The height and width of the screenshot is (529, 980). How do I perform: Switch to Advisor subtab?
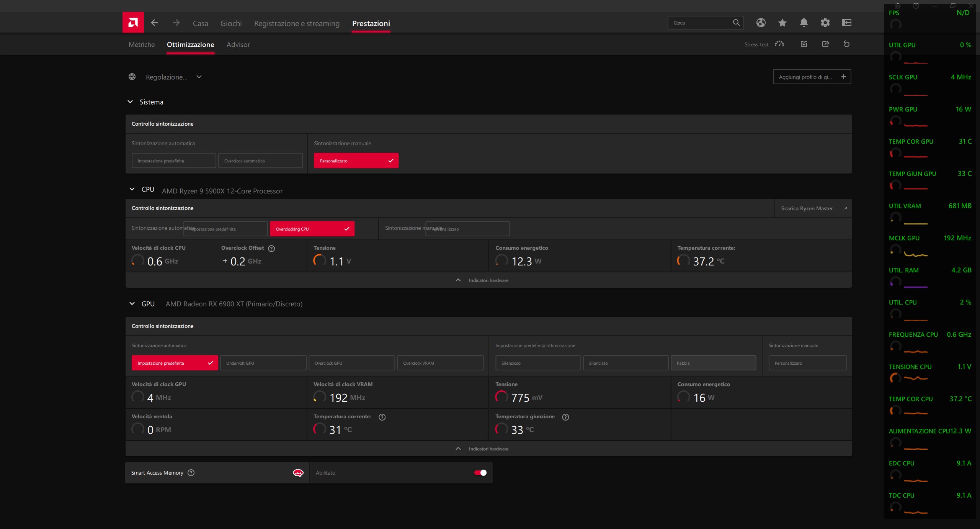click(238, 44)
